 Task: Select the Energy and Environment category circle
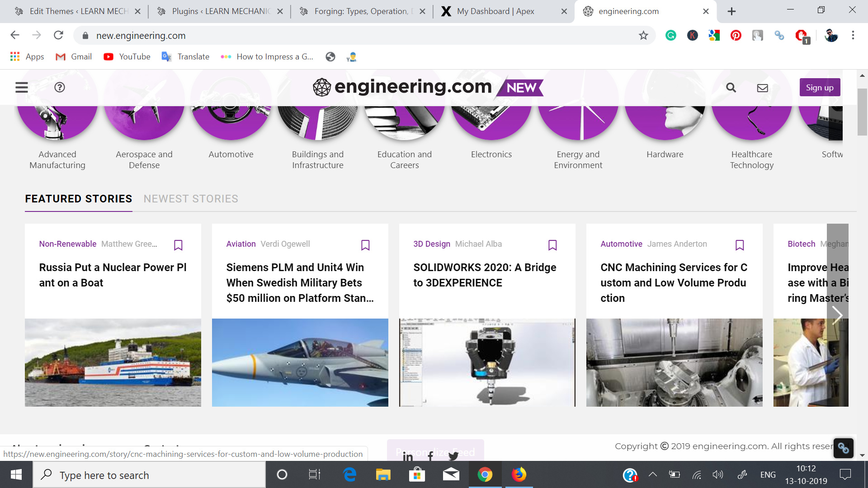click(x=578, y=122)
